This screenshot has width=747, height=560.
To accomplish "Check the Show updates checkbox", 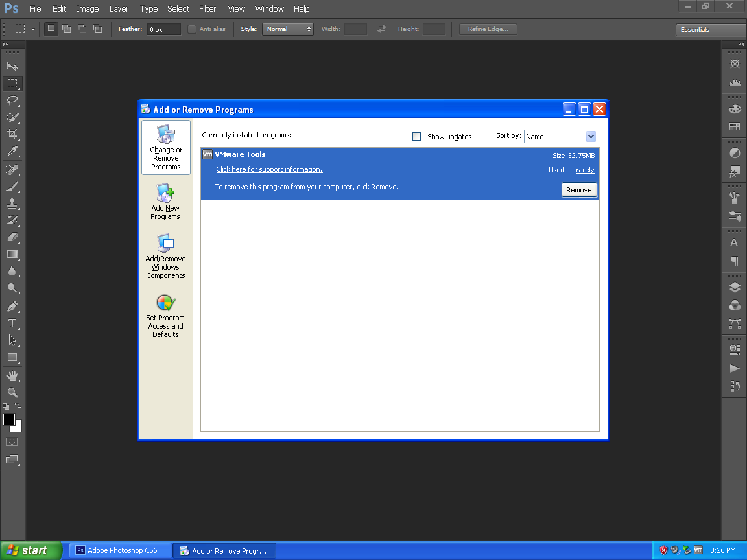I will (x=416, y=137).
